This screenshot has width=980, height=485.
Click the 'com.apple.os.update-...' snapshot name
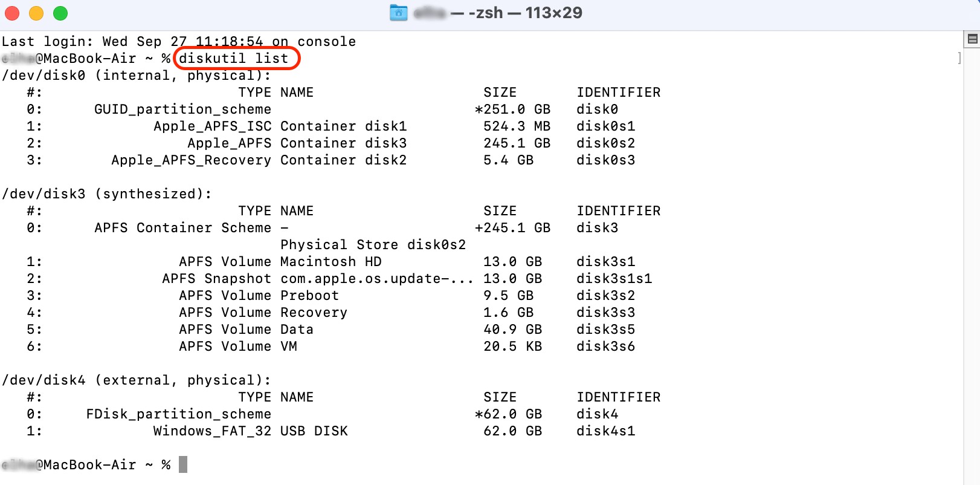click(376, 279)
